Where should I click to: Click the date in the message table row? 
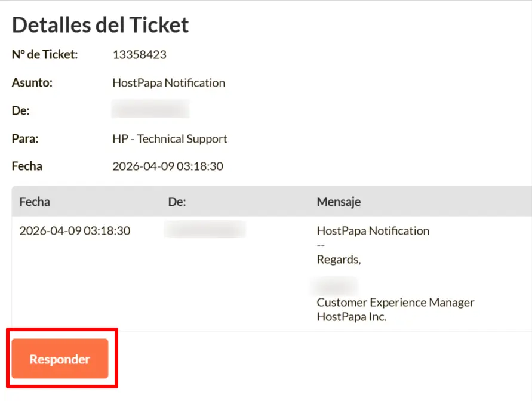pos(75,231)
